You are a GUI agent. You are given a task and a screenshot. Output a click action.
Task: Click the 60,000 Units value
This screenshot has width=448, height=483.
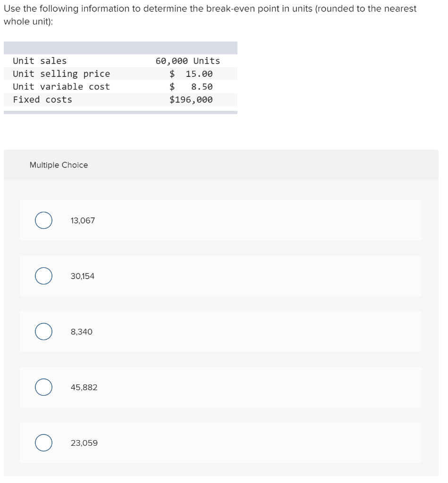[187, 61]
